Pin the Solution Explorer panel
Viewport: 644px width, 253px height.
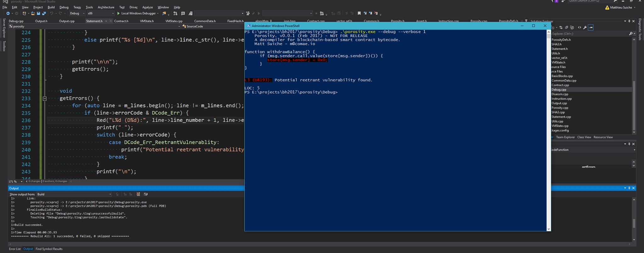[x=629, y=21]
